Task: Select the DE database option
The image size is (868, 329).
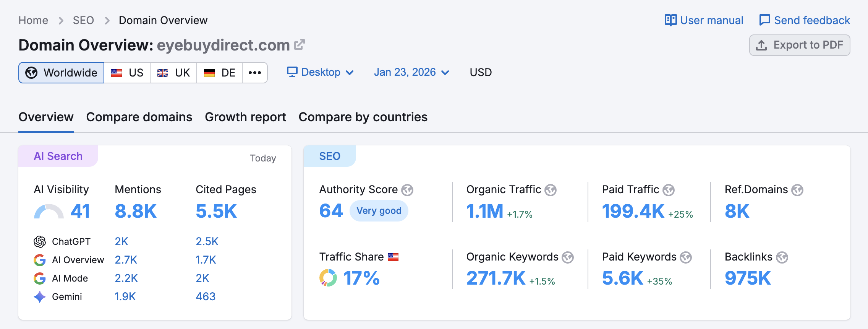Action: [219, 73]
